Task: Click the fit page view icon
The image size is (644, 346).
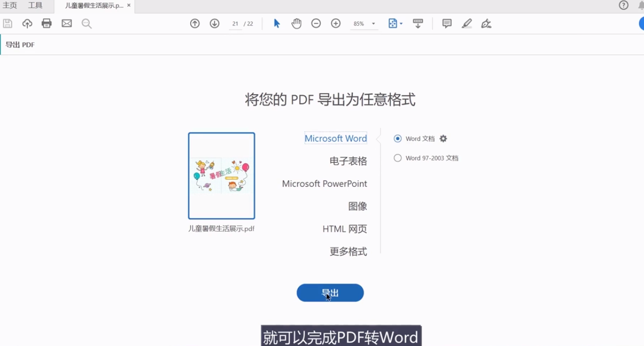Action: (x=393, y=24)
